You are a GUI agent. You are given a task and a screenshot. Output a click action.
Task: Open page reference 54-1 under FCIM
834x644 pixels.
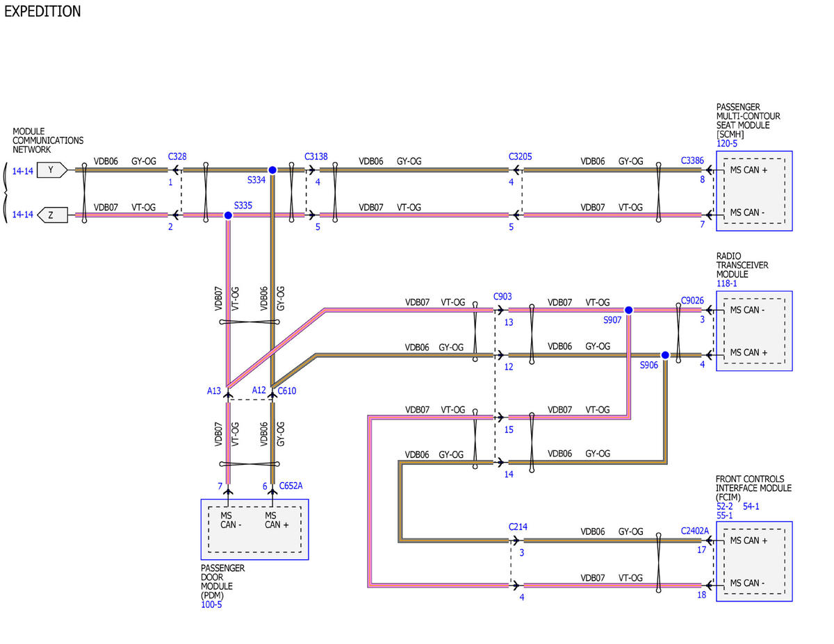point(751,506)
